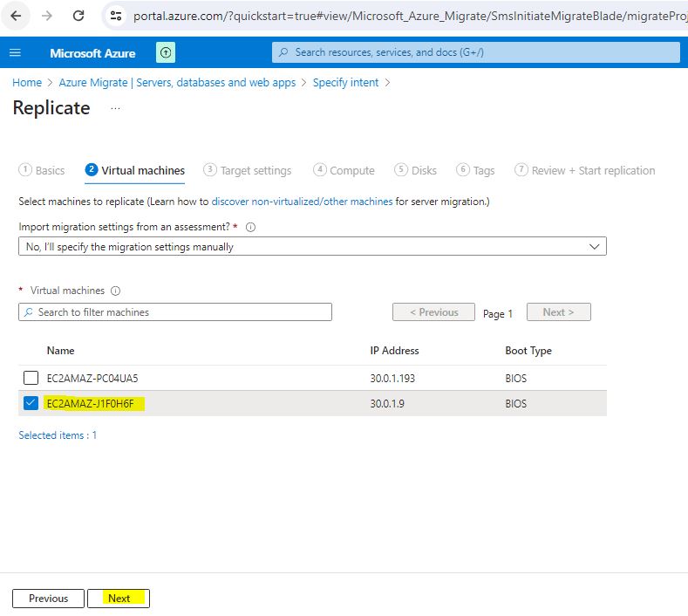Click the site info icon in address bar

pos(117,16)
